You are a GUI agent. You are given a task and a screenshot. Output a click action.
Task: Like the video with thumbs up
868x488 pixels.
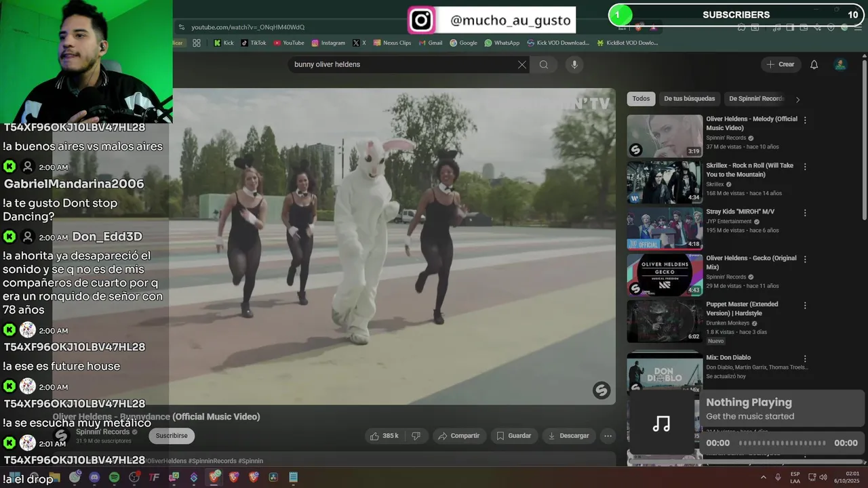[x=384, y=436]
